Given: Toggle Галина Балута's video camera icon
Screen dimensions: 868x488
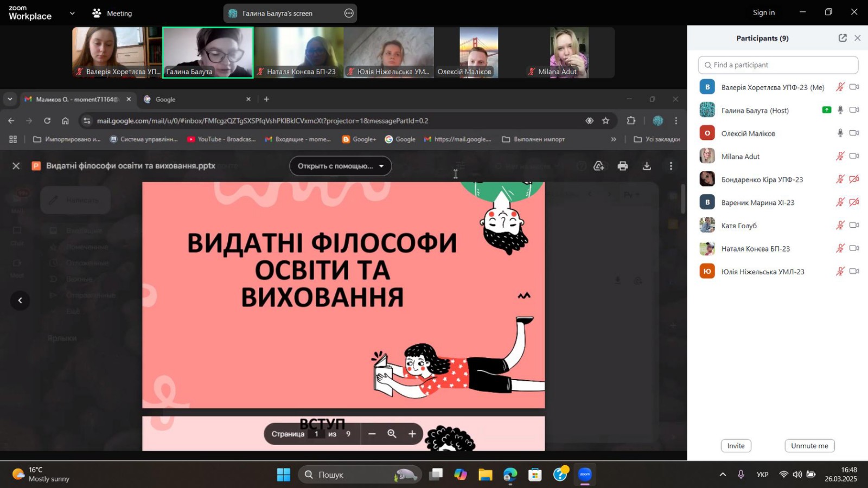Looking at the screenshot, I should point(854,110).
